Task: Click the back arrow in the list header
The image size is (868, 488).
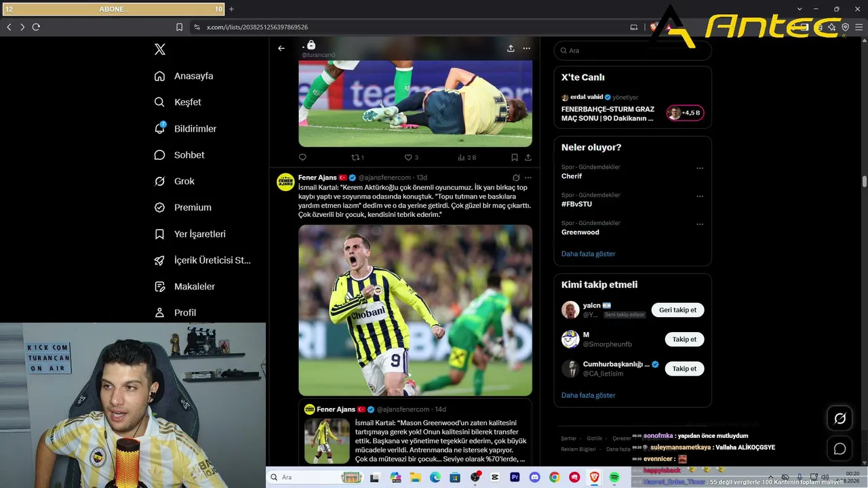Action: 281,49
